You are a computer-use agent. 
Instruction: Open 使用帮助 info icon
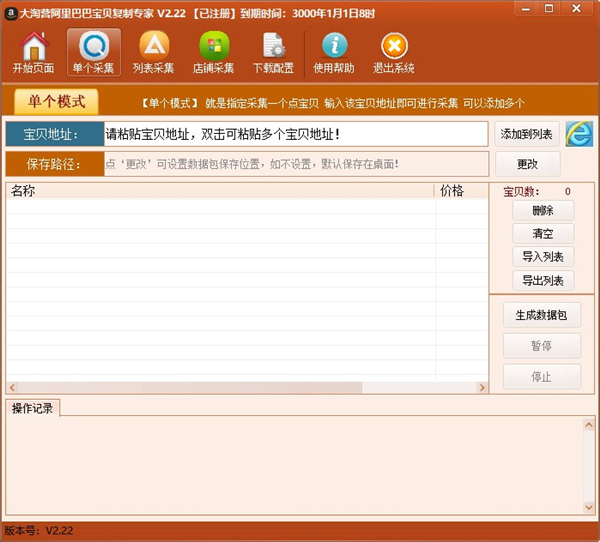(x=334, y=46)
